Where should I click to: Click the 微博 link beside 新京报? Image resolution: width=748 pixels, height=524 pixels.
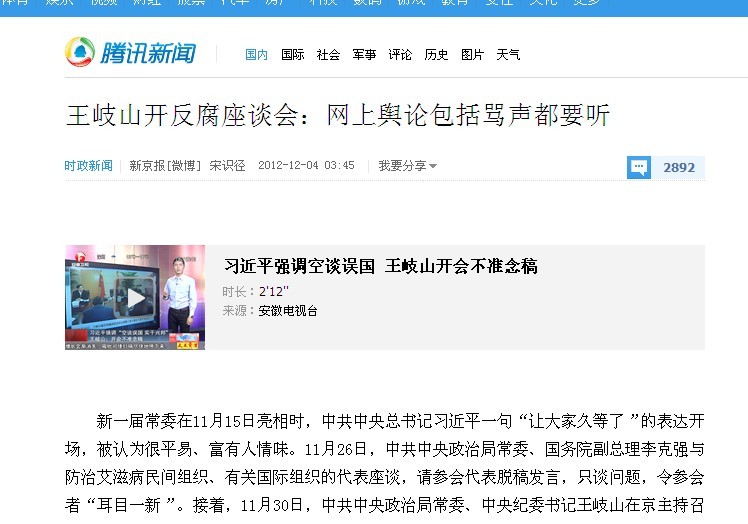183,166
